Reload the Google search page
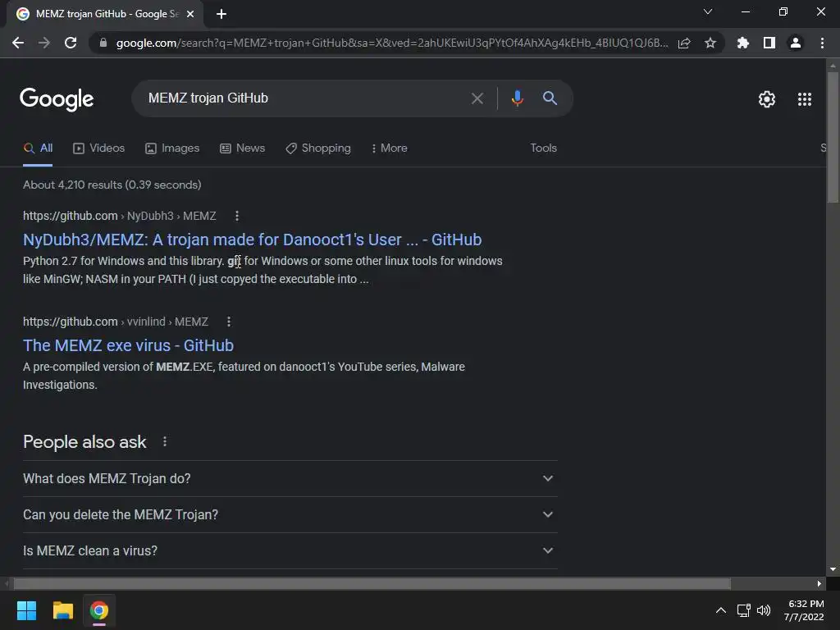 point(71,43)
